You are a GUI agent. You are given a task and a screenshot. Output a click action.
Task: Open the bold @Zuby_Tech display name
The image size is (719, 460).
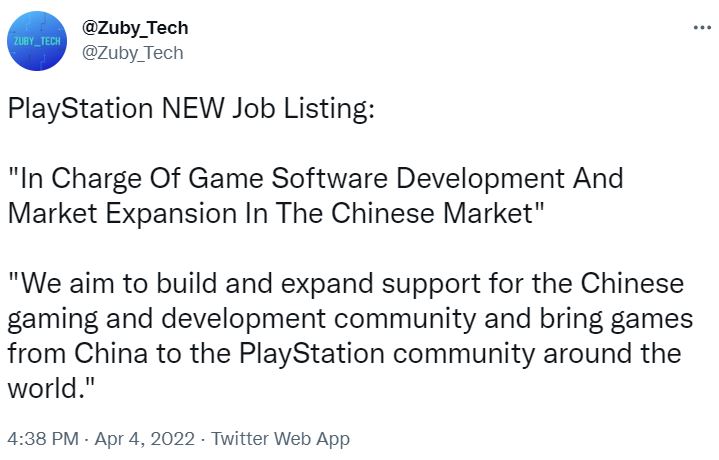coord(135,28)
